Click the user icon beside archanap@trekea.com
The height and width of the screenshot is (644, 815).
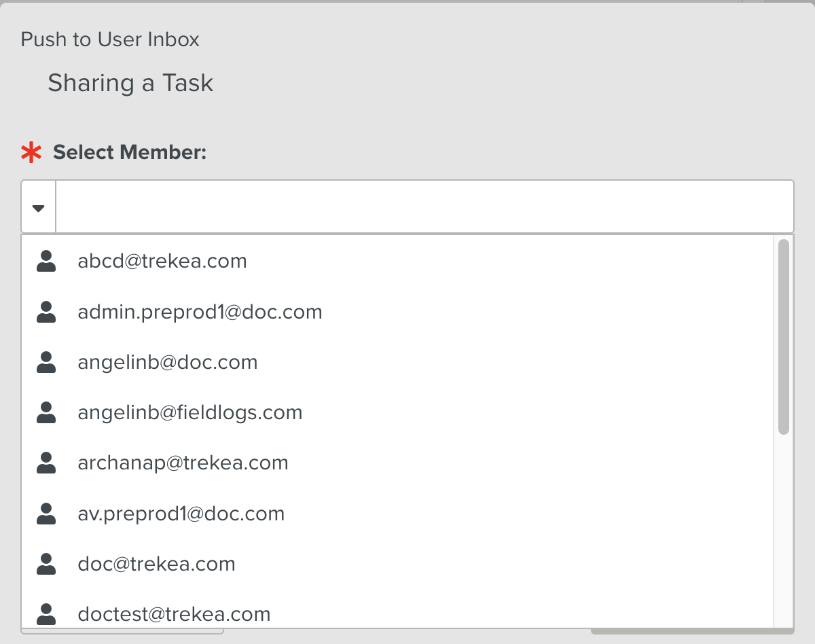coord(46,463)
